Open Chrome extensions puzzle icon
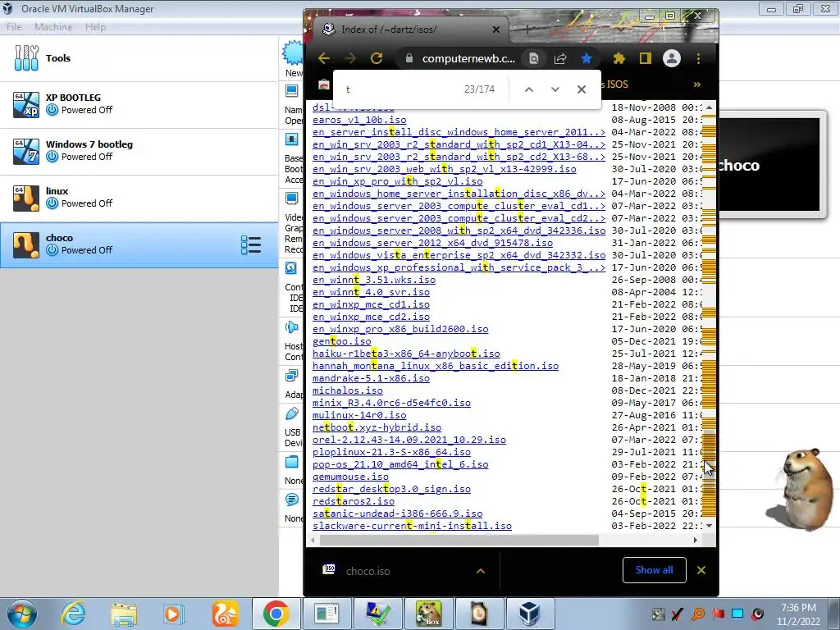Image resolution: width=840 pixels, height=630 pixels. pos(619,58)
